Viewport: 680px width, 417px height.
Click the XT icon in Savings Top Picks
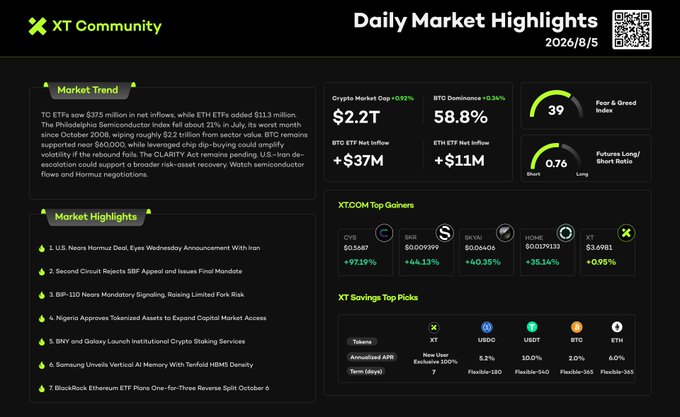(x=434, y=327)
